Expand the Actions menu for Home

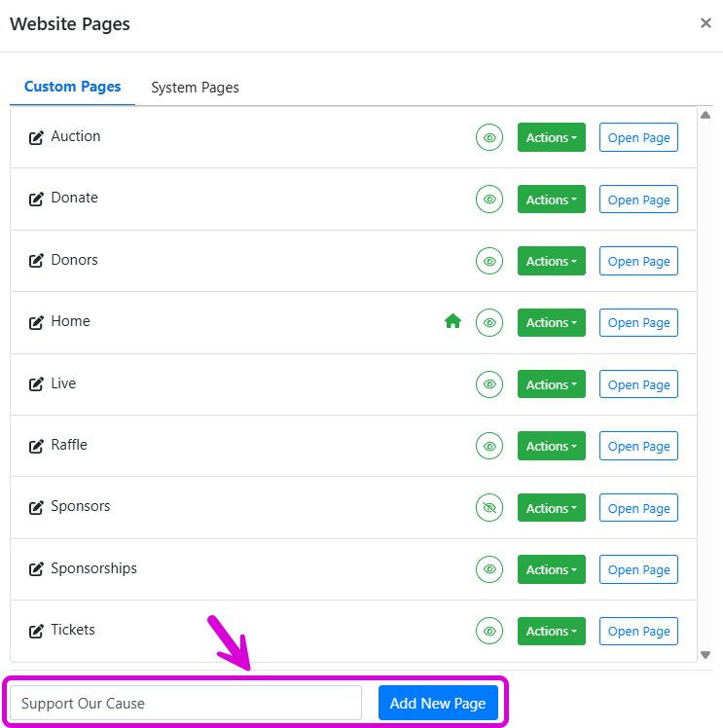click(x=551, y=323)
